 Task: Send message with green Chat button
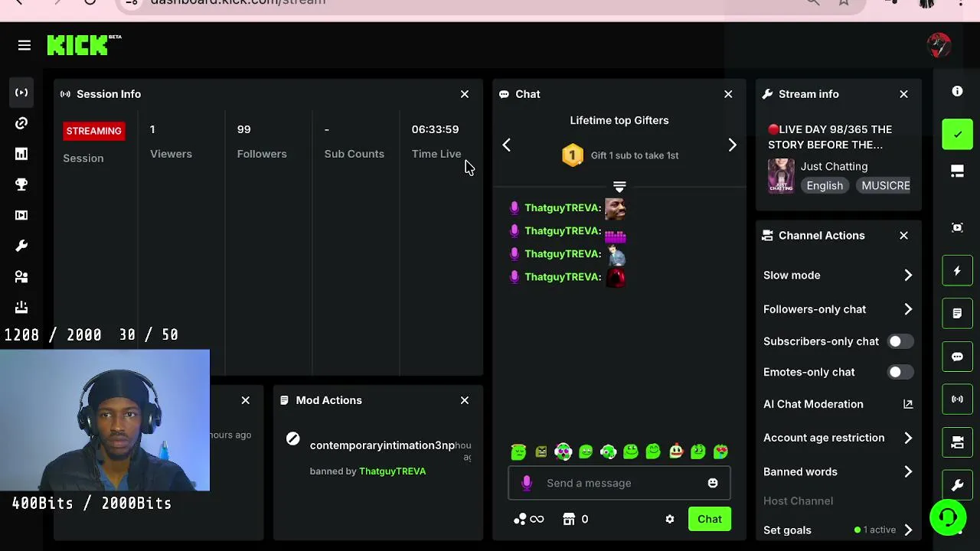[x=710, y=519]
